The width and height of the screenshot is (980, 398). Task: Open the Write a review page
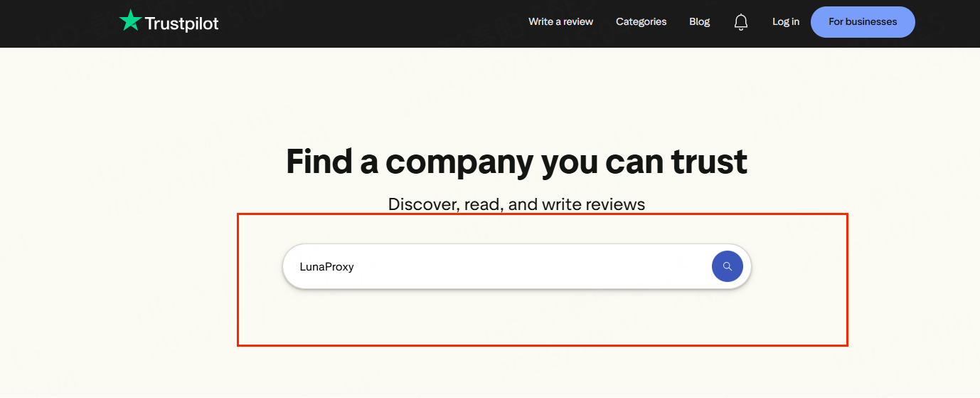pos(560,21)
